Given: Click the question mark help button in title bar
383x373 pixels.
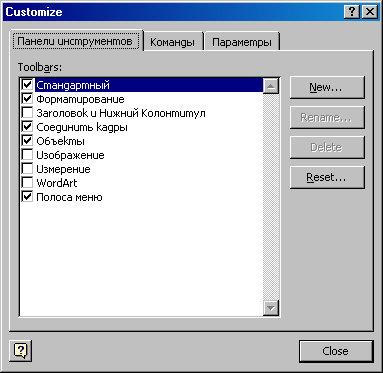Looking at the screenshot, I should pos(351,12).
